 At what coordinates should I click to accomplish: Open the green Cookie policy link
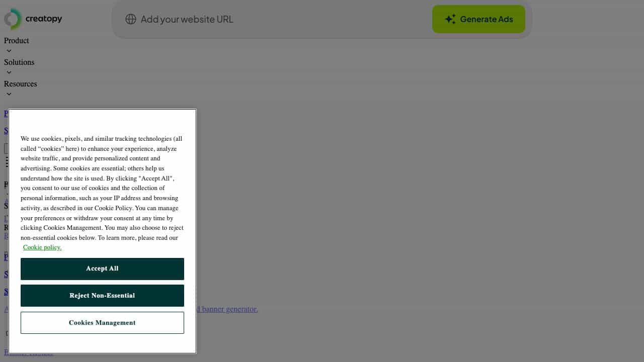pyautogui.click(x=42, y=247)
